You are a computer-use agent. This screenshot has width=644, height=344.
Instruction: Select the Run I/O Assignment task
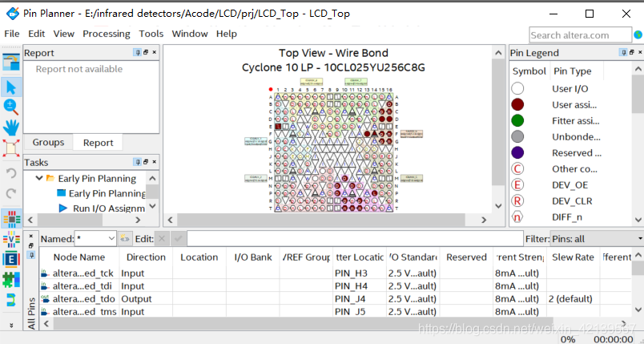tap(108, 208)
